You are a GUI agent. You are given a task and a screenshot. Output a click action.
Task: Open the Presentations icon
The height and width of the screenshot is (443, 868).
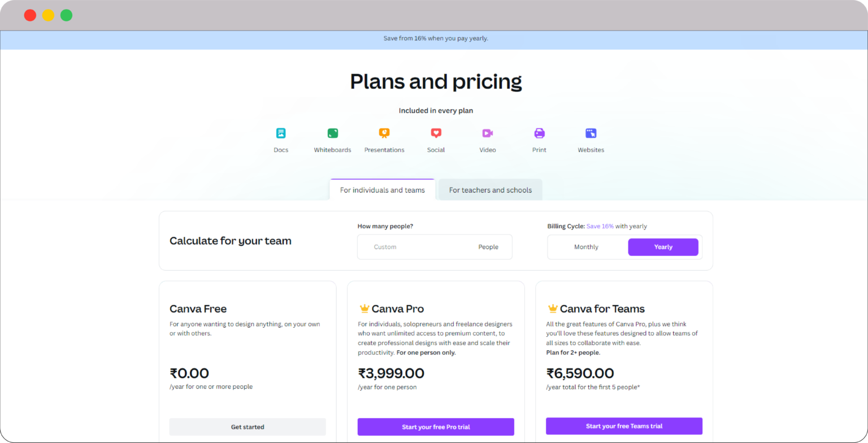click(384, 133)
